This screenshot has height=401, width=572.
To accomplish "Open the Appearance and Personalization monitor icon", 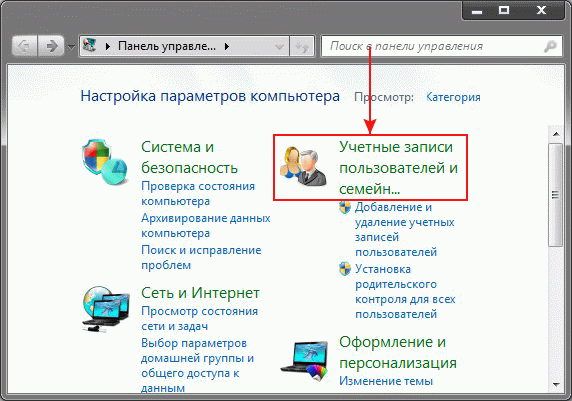I will [x=305, y=361].
